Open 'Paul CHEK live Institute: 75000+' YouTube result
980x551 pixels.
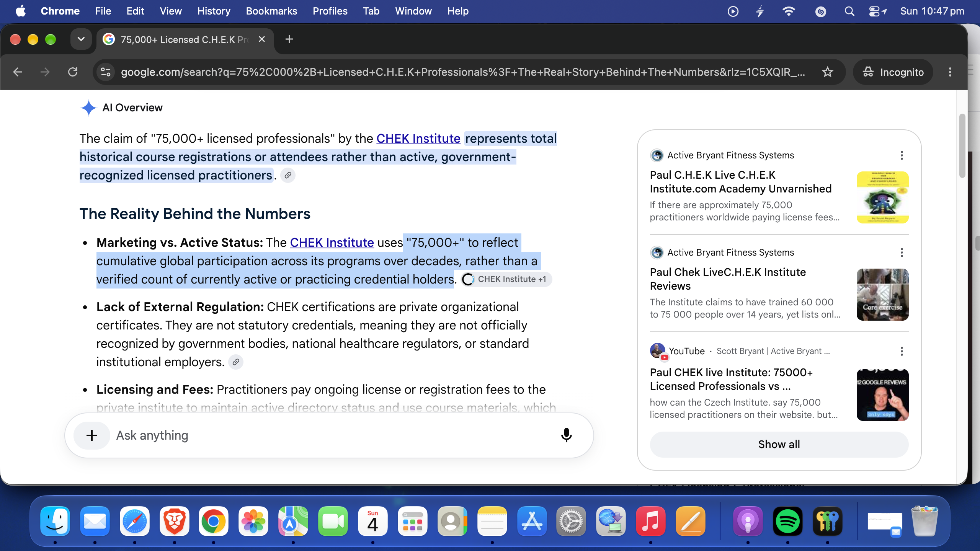point(731,379)
